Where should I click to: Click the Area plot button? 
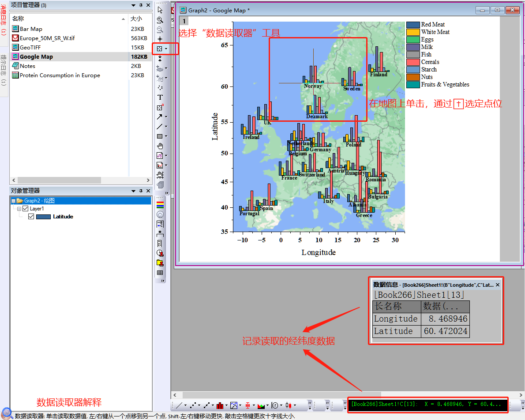coord(261,405)
